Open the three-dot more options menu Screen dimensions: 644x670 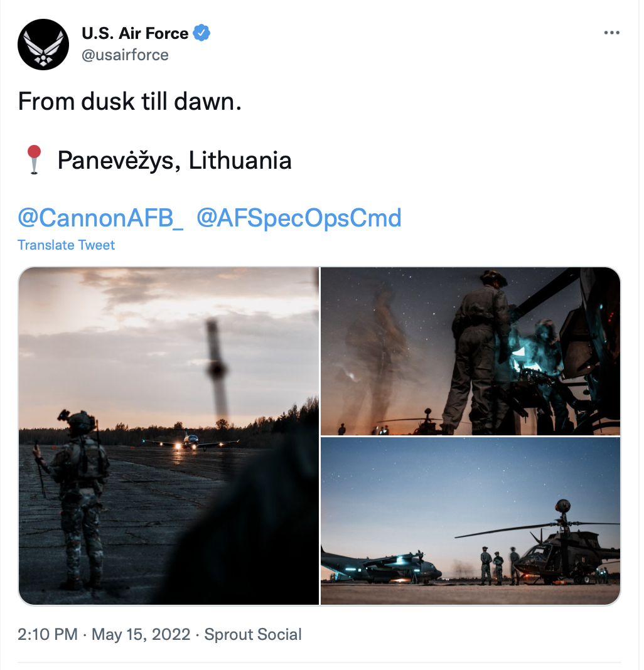[611, 33]
